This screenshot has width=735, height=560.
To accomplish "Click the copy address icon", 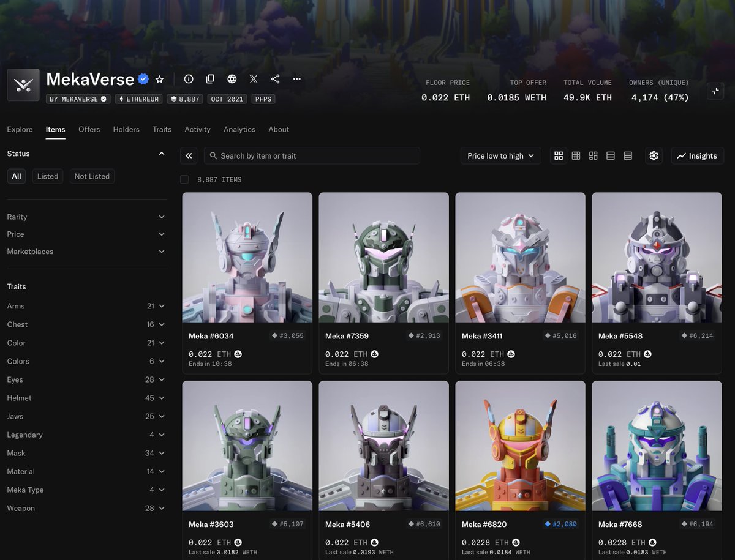I will click(210, 79).
